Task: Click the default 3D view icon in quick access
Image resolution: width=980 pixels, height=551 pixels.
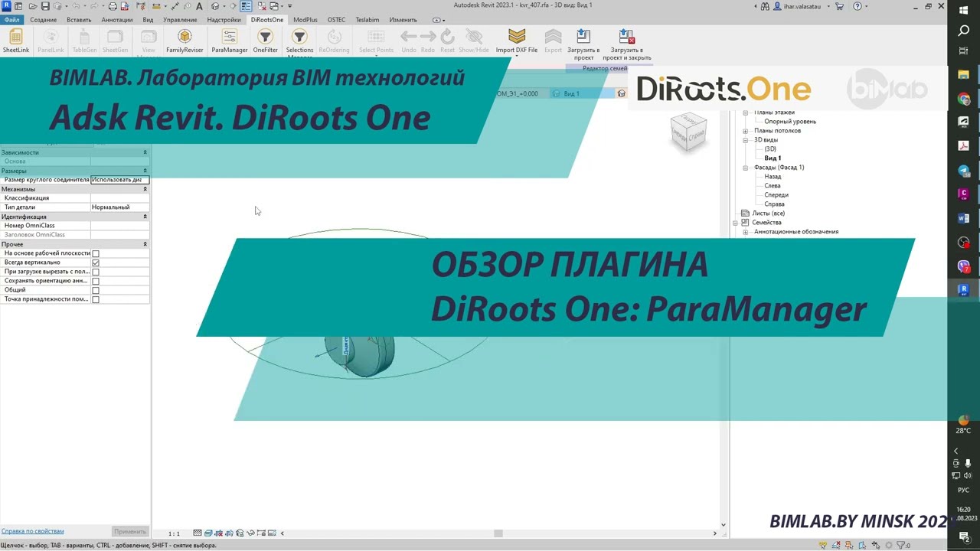Action: (x=215, y=6)
